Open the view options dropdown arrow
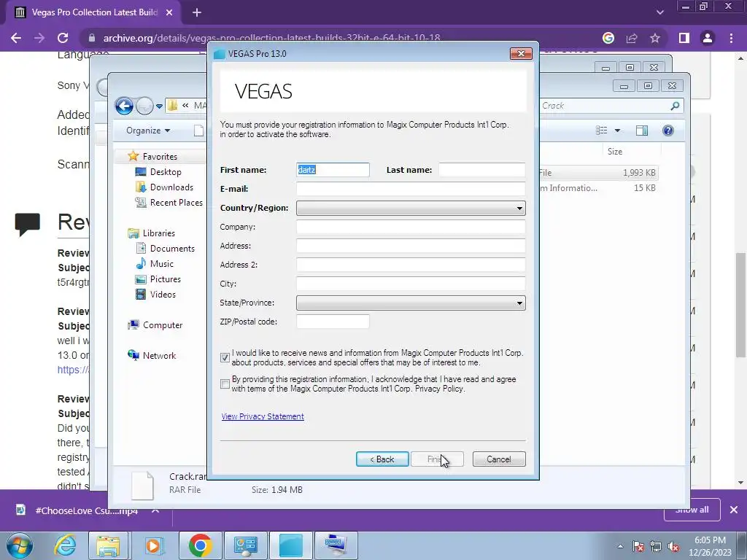Viewport: 747px width, 560px height. pyautogui.click(x=617, y=131)
